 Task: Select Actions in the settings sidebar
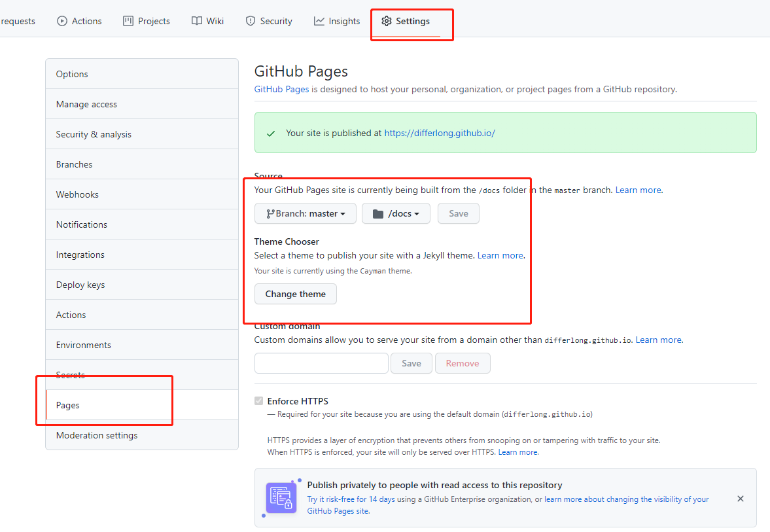(x=142, y=315)
